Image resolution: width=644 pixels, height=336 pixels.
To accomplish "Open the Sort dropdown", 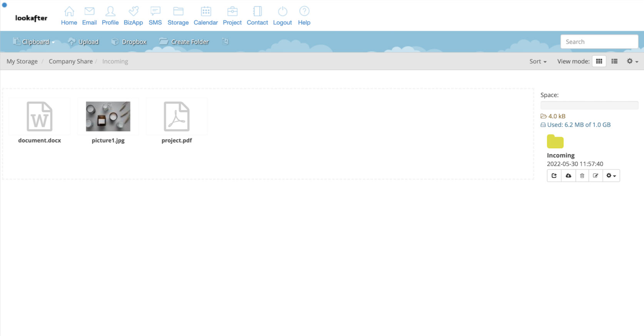I will 538,61.
